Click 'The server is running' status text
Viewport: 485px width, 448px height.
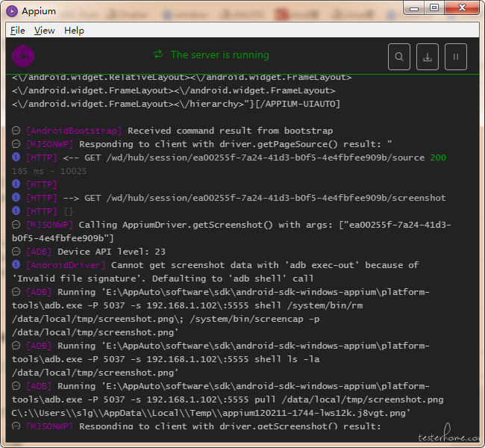tap(220, 55)
